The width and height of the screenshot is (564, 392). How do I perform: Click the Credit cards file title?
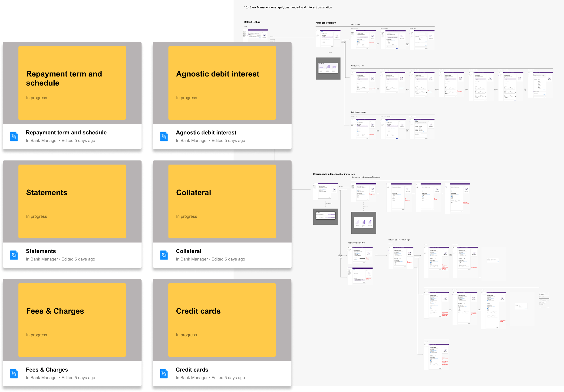192,370
